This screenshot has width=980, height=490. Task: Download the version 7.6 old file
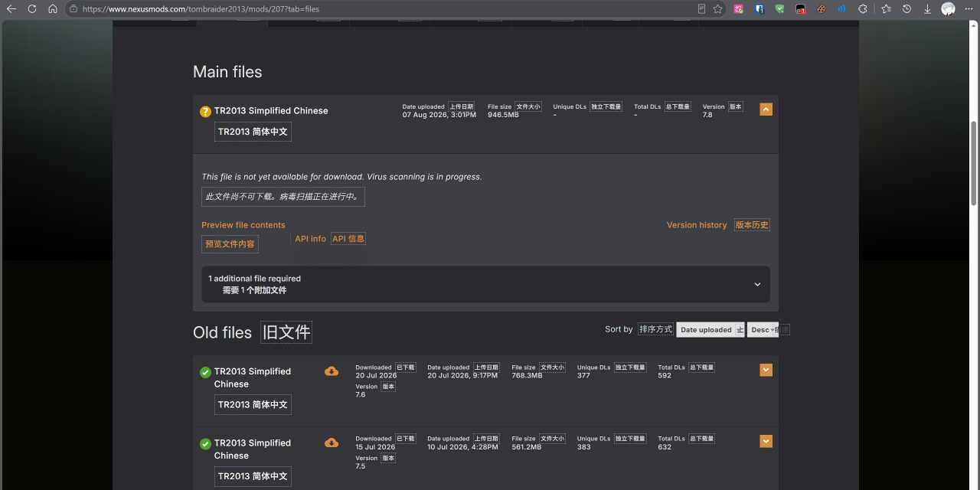[x=332, y=371]
